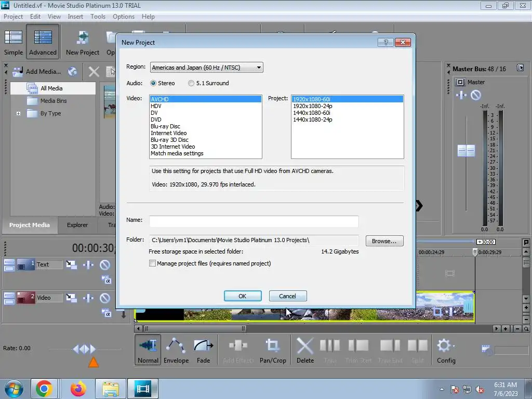This screenshot has width=532, height=399.
Task: Click Master Bus mute icon
Action: point(476,95)
